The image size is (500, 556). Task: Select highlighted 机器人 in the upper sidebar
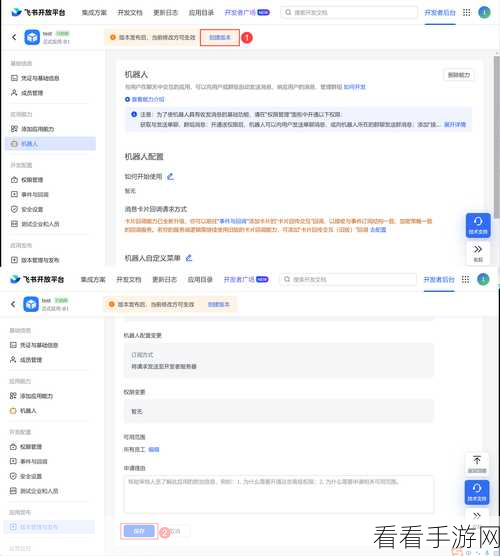click(50, 144)
